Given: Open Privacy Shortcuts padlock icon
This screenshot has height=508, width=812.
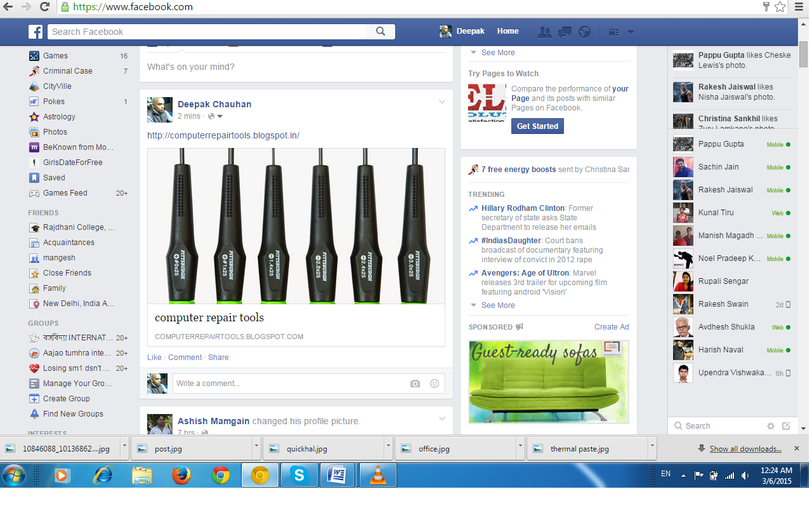Looking at the screenshot, I should pyautogui.click(x=614, y=31).
